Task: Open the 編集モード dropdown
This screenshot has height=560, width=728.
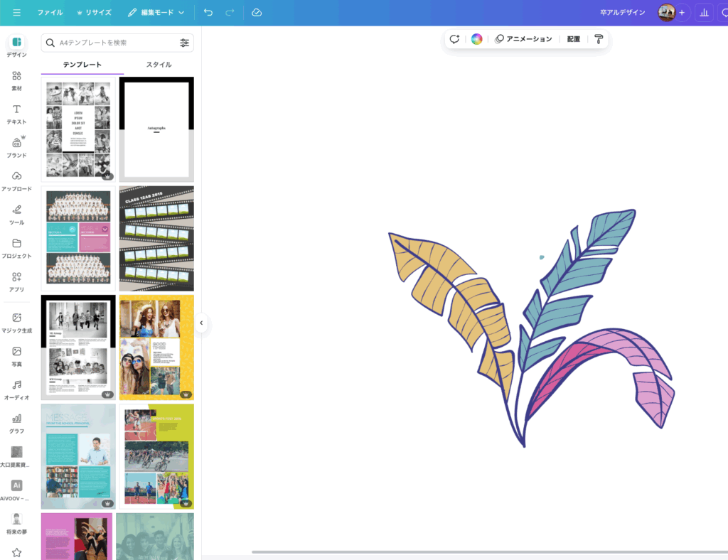Action: click(x=156, y=13)
